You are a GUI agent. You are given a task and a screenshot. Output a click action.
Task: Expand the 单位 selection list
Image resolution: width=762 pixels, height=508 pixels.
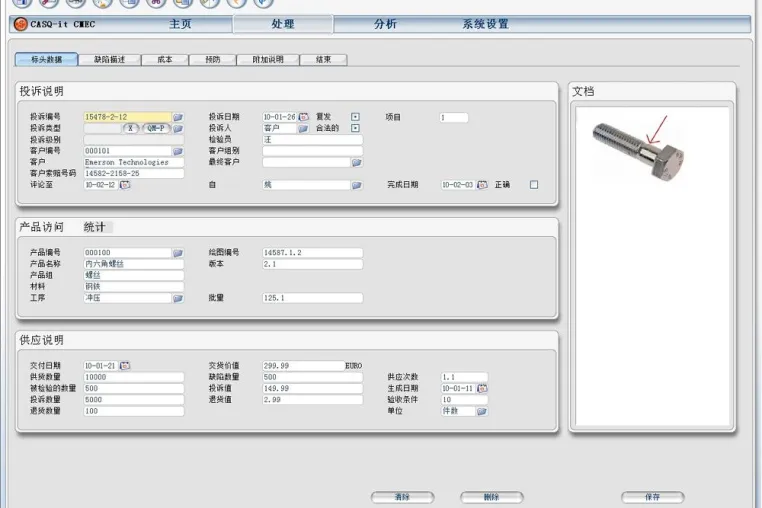[482, 411]
